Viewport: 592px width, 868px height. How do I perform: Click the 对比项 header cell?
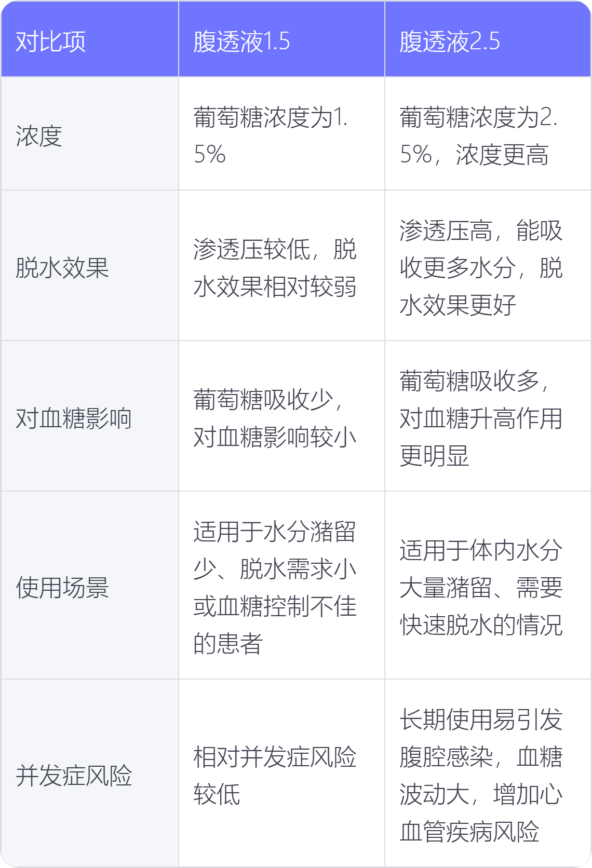[x=90, y=39]
